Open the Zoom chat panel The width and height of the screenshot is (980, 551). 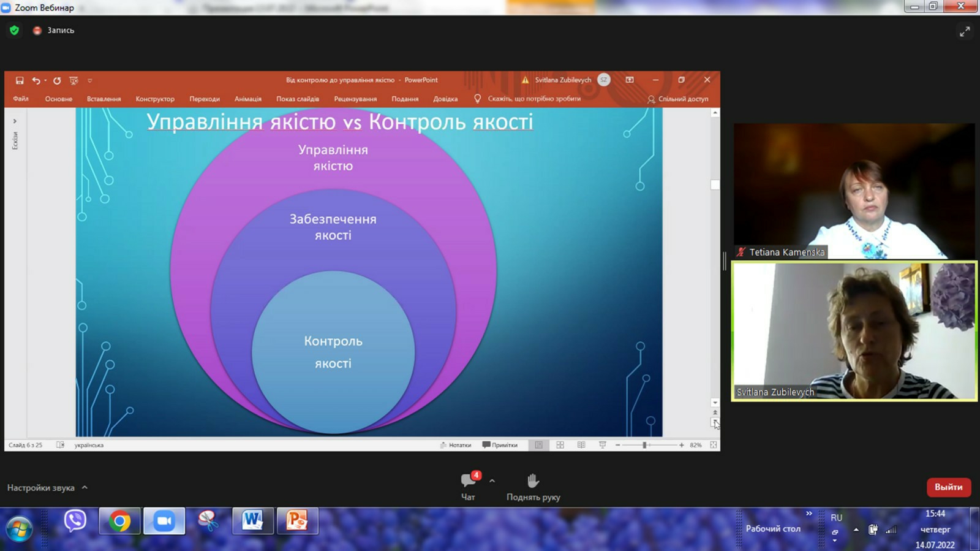click(x=469, y=486)
